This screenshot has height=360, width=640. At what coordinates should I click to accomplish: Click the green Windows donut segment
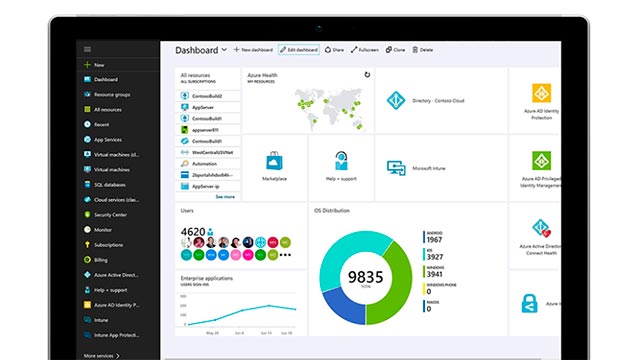pyautogui.click(x=396, y=282)
